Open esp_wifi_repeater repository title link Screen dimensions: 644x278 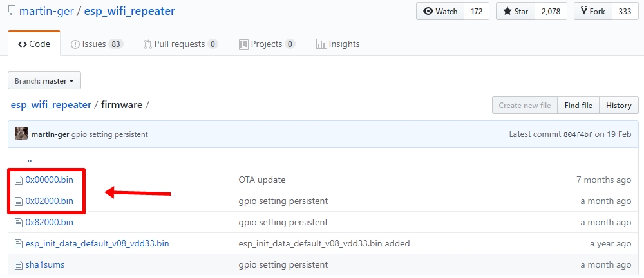click(x=129, y=11)
